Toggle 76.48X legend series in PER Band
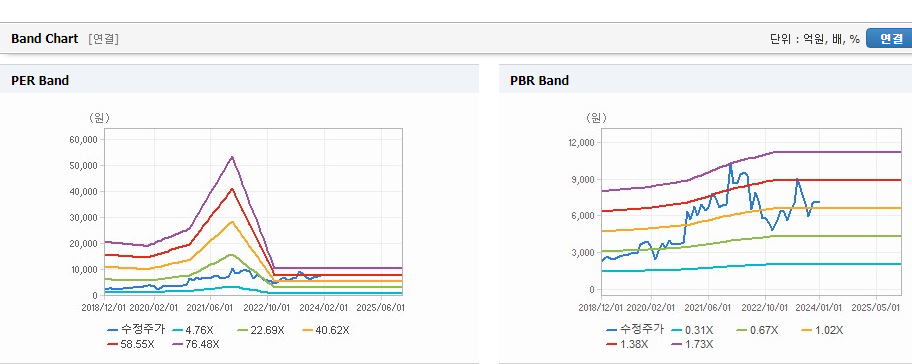This screenshot has width=912, height=364. [196, 344]
